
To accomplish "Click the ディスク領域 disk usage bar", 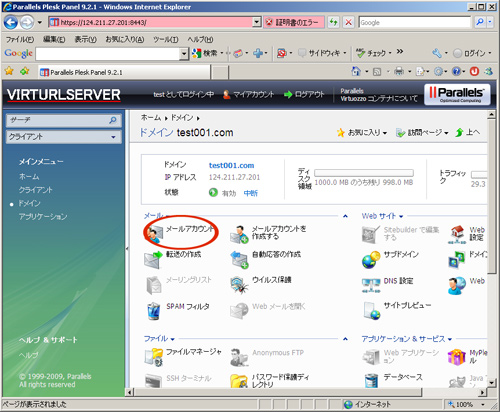I will click(364, 173).
